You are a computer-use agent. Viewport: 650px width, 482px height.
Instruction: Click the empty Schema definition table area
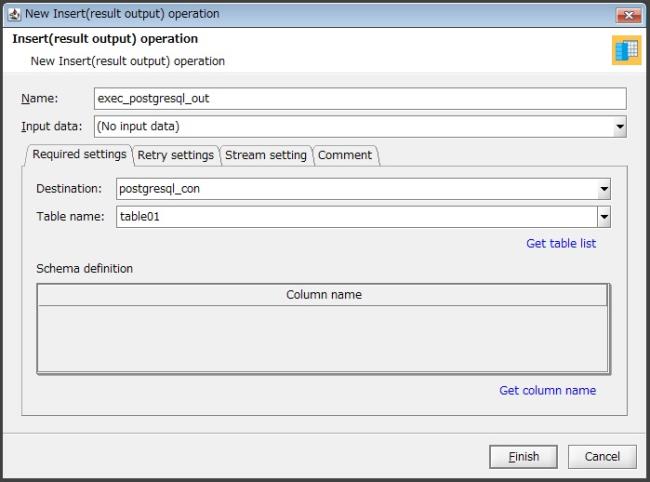[x=323, y=338]
